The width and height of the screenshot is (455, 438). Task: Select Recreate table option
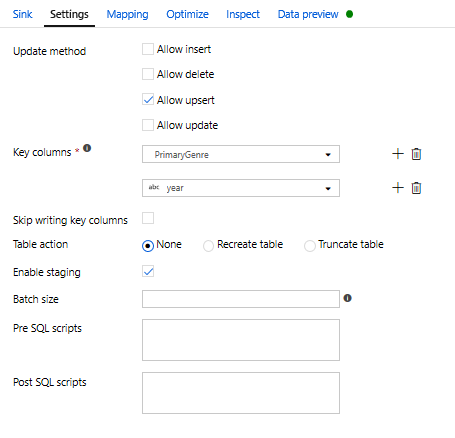(208, 246)
